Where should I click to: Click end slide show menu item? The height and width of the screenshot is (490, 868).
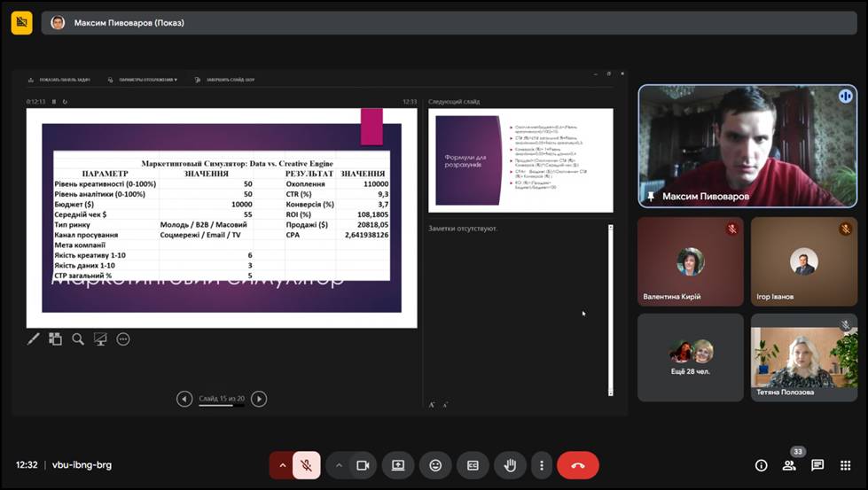(x=229, y=80)
